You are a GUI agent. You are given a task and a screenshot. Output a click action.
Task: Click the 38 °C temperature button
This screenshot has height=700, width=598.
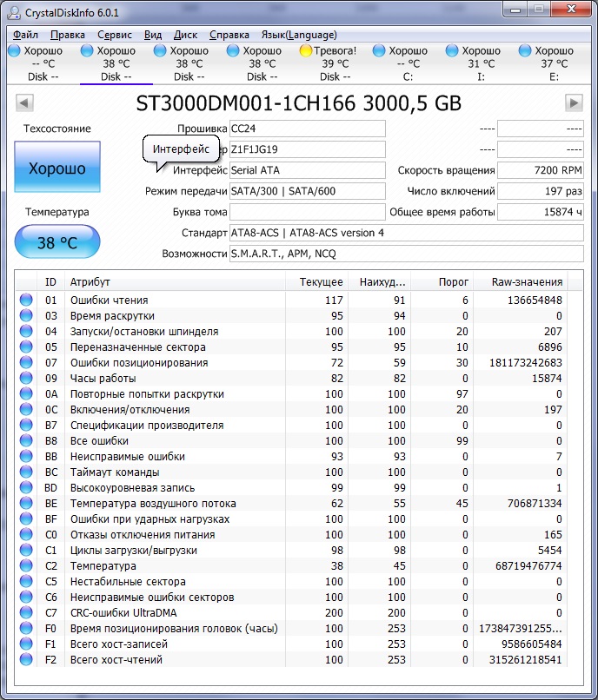(x=57, y=241)
